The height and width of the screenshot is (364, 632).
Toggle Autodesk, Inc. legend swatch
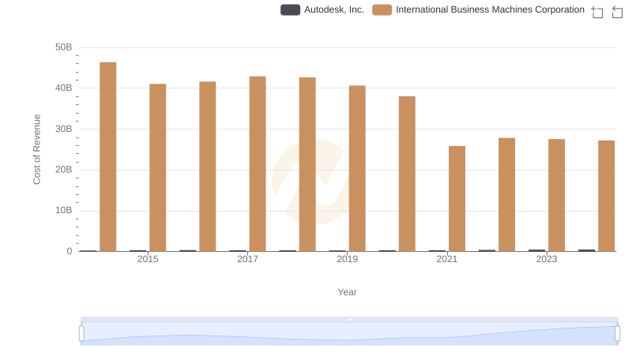tap(290, 9)
